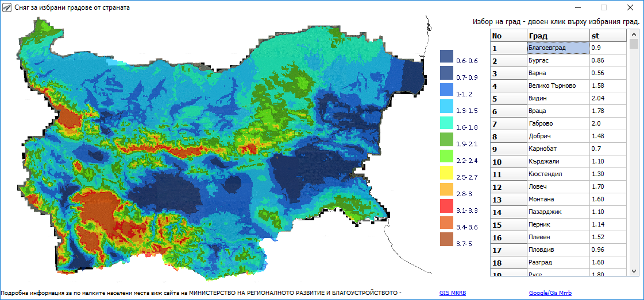Image resolution: width=644 pixels, height=300 pixels.
Task: Click the 3.7-5 brown legend swatch
Action: tap(446, 239)
